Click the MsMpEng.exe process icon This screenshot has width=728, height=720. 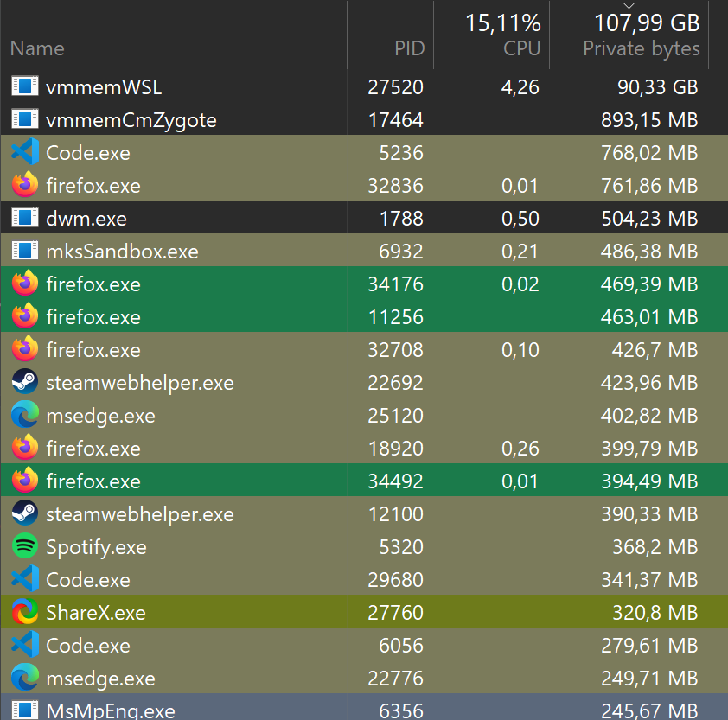(x=24, y=710)
